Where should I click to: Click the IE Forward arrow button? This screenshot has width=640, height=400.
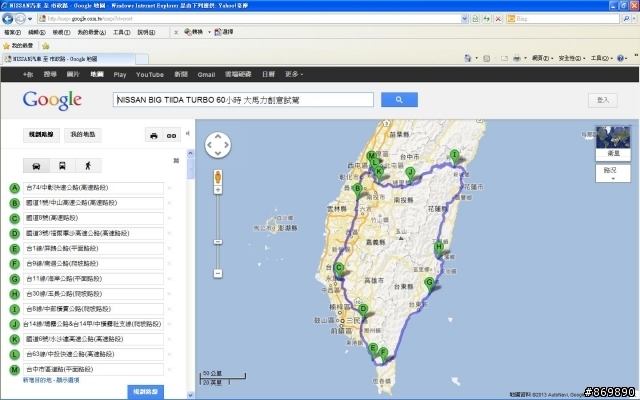tap(20, 19)
